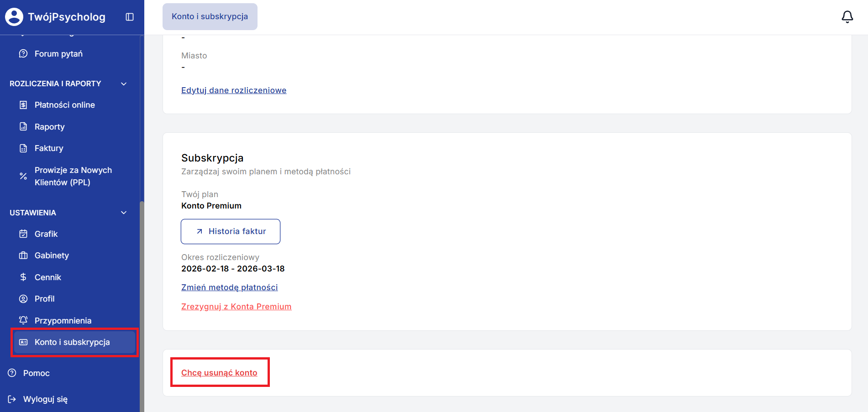Click the Gabinety briefcase icon
This screenshot has height=412, width=868.
point(23,256)
